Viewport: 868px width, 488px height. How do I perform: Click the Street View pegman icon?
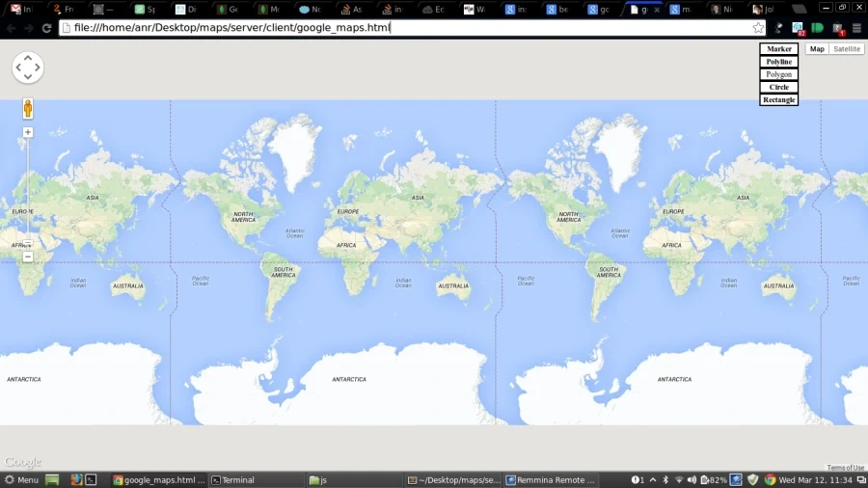(28, 108)
